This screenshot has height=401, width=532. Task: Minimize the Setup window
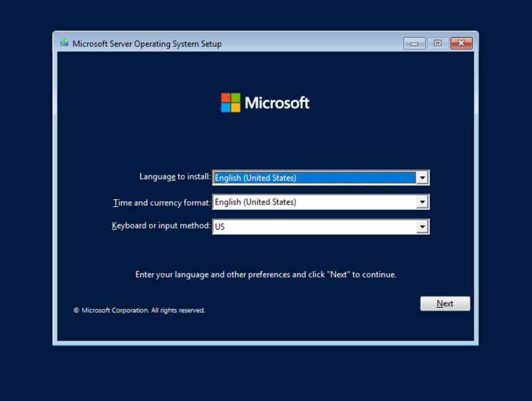coord(414,43)
